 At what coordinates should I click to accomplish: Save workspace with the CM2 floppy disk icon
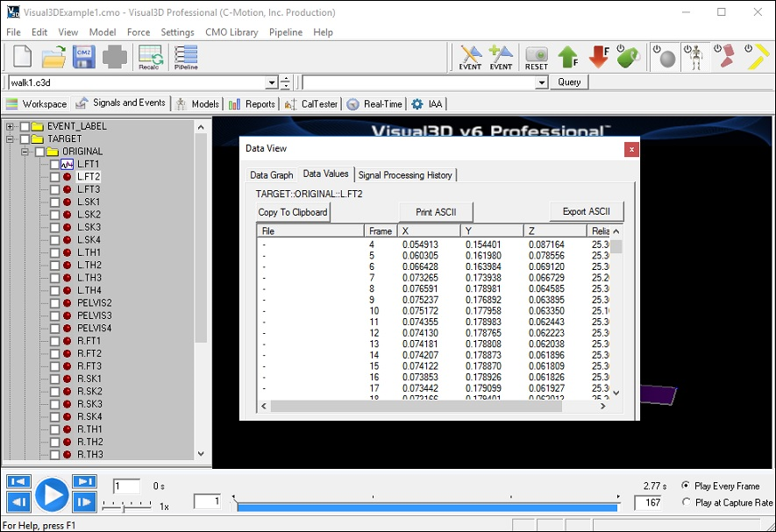click(84, 56)
